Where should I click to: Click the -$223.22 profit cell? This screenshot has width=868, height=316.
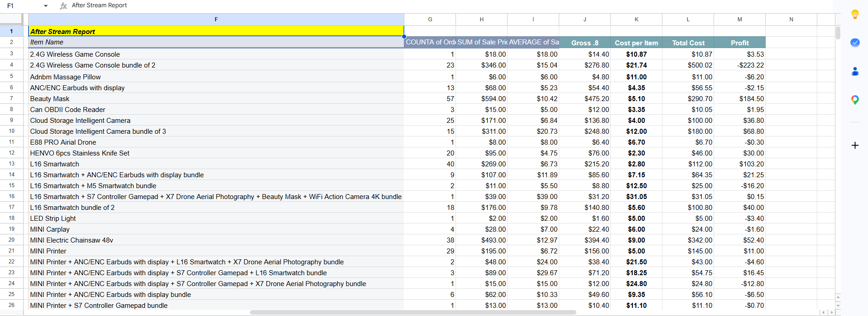[x=739, y=65]
